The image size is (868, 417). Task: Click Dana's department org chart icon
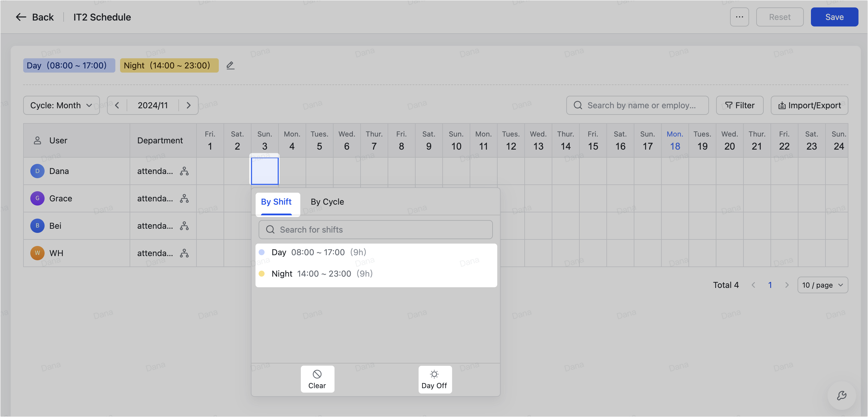[x=184, y=171]
